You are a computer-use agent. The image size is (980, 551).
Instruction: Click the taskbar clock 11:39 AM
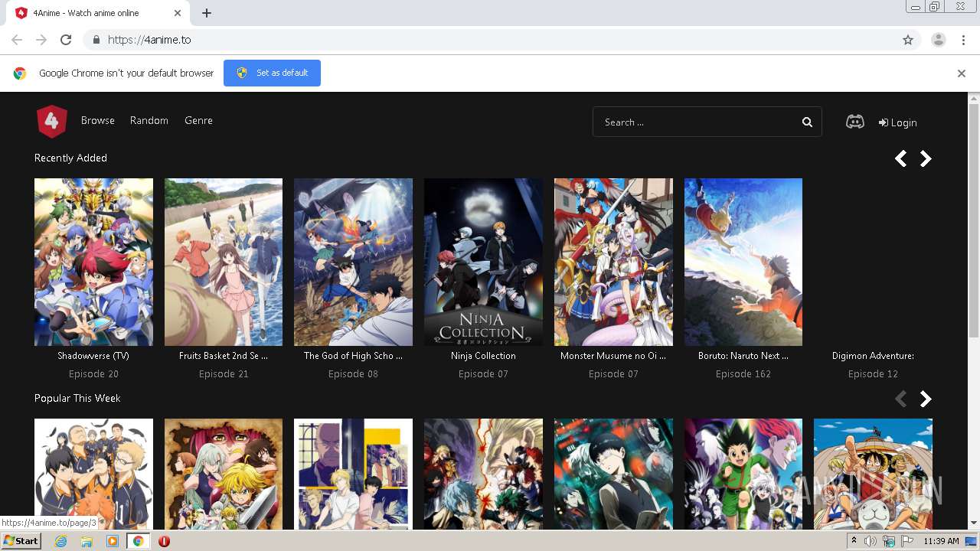point(941,541)
